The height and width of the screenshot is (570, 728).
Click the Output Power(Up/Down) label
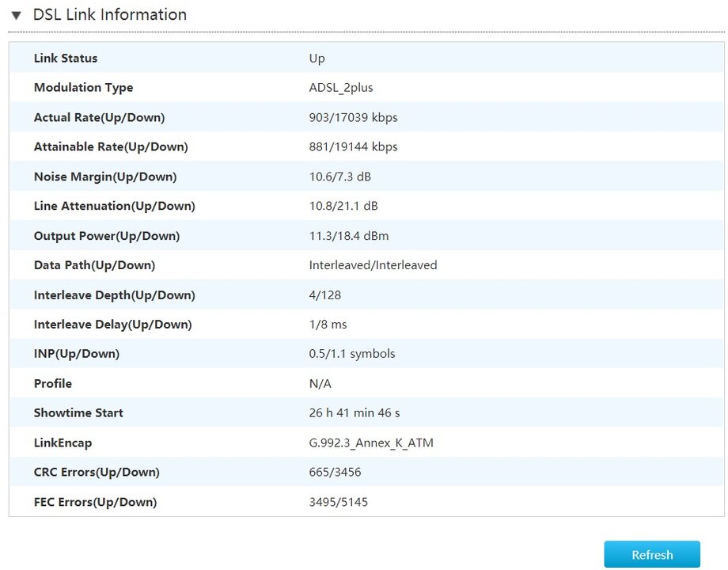(x=107, y=236)
